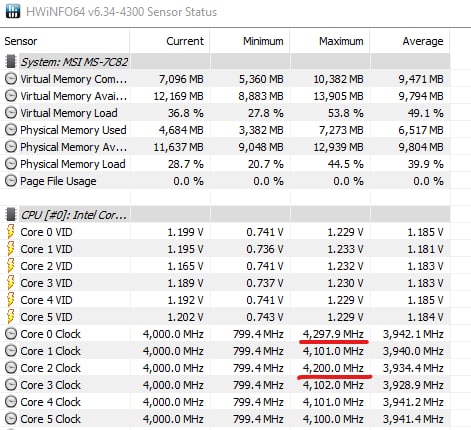
Task: Click the clock icon beside Physical Memory Used
Action: [x=11, y=130]
